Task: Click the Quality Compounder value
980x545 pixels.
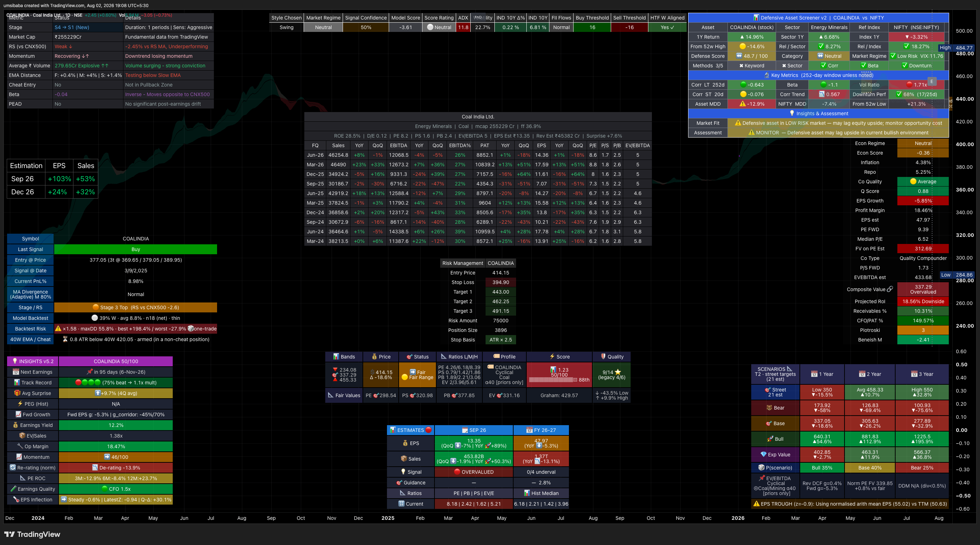Action: 923,258
